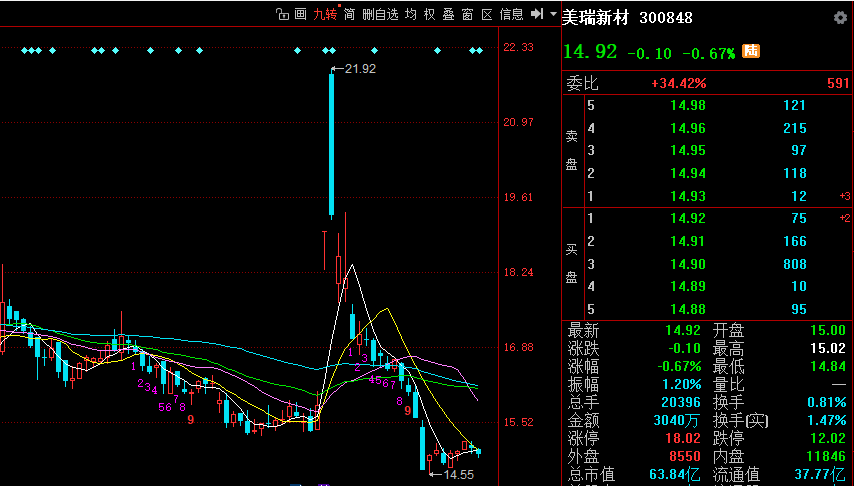The width and height of the screenshot is (854, 486).
Task: Select the 叠 overlay stock tool
Action: (x=449, y=14)
